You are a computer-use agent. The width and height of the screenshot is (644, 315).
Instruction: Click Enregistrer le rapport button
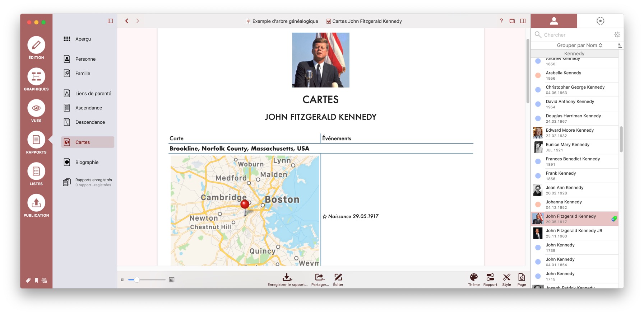(287, 280)
